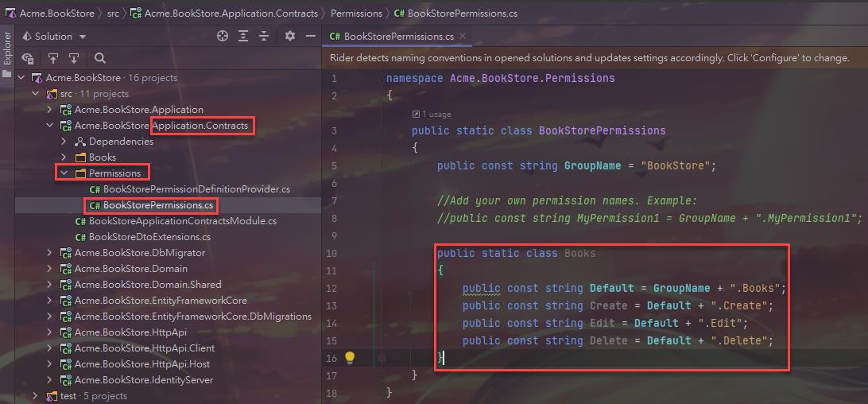This screenshot has height=404, width=868.
Task: Click the search magnifier icon in Explorer toolbar
Action: point(100,58)
